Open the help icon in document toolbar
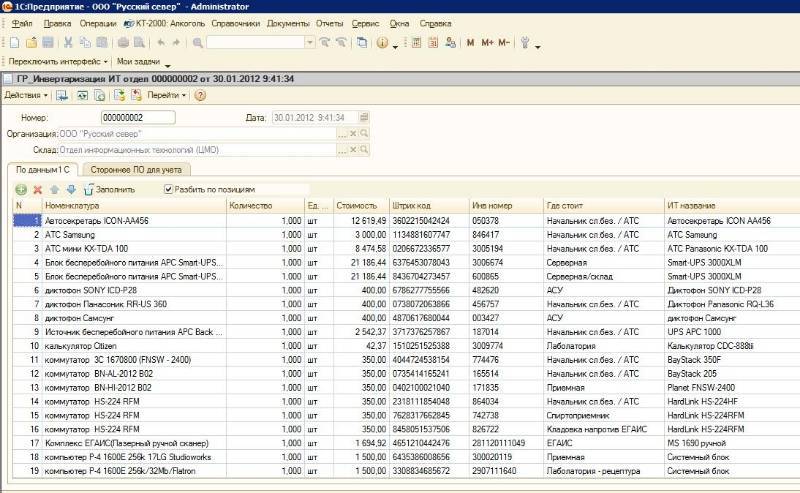The height and width of the screenshot is (493, 800). pos(200,95)
